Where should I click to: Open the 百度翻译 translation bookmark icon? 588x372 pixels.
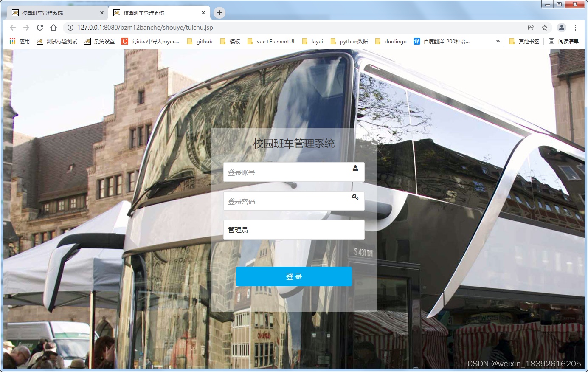coord(417,41)
